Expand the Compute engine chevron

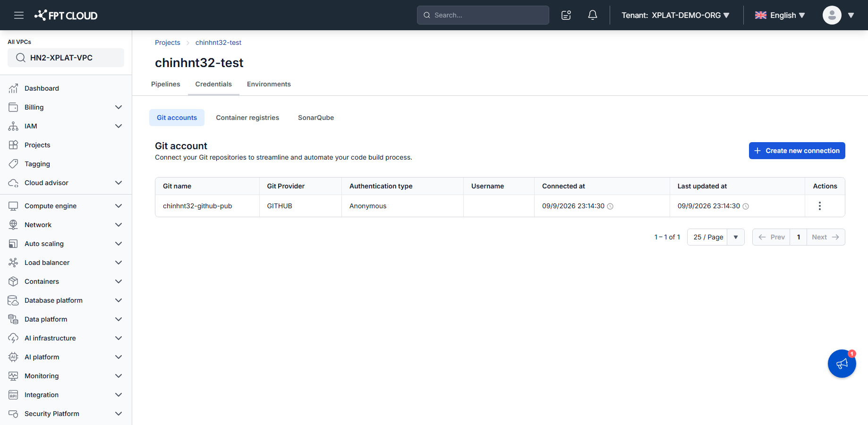coord(119,206)
